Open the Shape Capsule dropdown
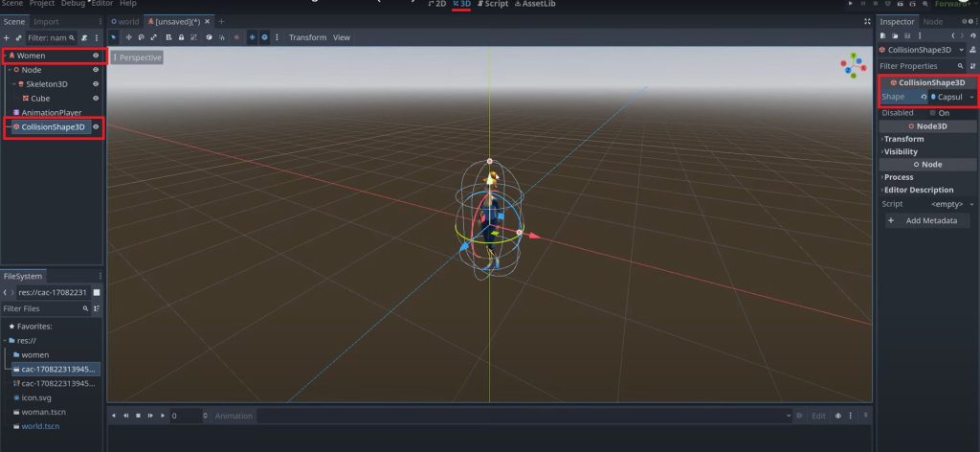The height and width of the screenshot is (452, 980). pyautogui.click(x=952, y=97)
